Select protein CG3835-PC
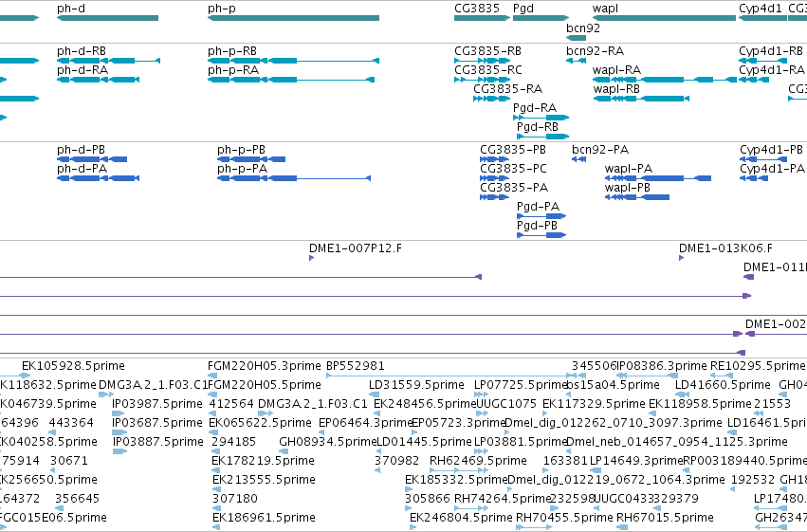The image size is (807, 532). pos(494,178)
